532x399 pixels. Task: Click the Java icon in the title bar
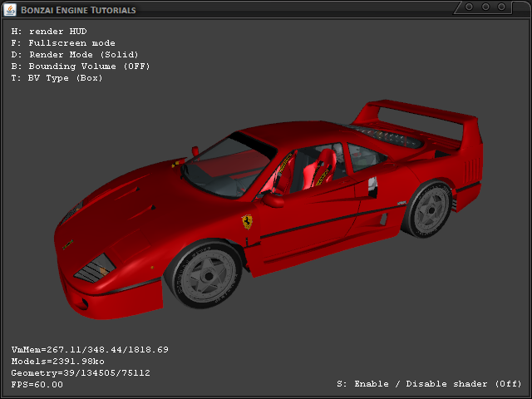point(9,9)
